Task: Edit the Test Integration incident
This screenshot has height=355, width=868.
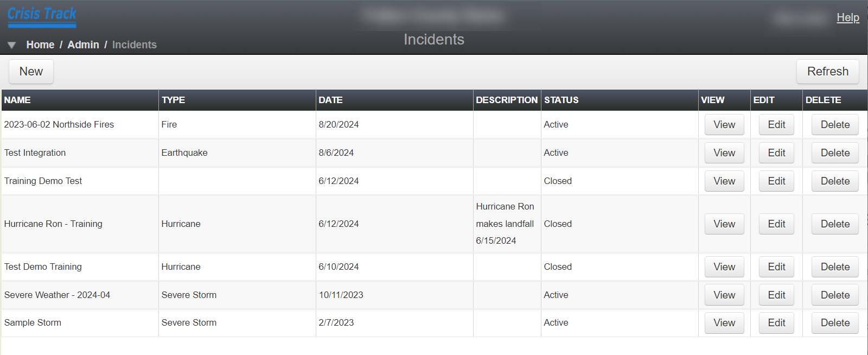Action: coord(776,153)
